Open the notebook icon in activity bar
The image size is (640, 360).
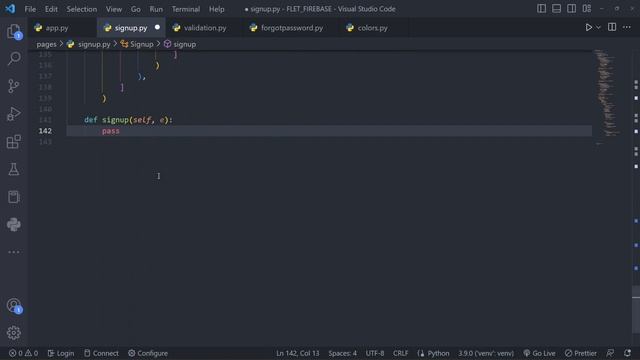click(14, 197)
